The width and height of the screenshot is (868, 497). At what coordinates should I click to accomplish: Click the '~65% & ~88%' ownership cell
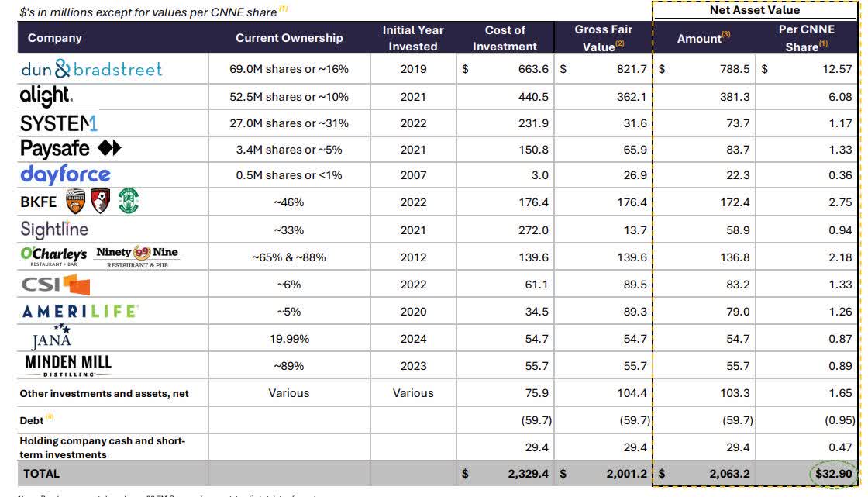click(x=289, y=257)
